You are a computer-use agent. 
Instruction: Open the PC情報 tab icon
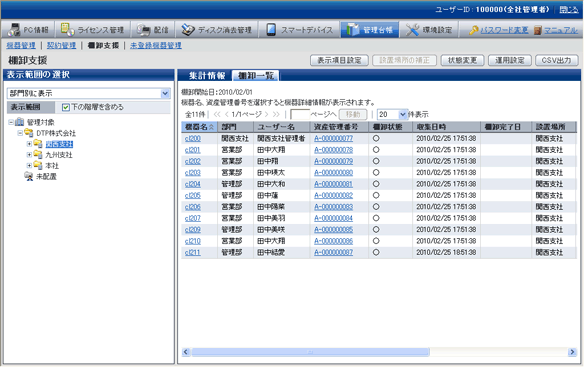click(x=14, y=29)
